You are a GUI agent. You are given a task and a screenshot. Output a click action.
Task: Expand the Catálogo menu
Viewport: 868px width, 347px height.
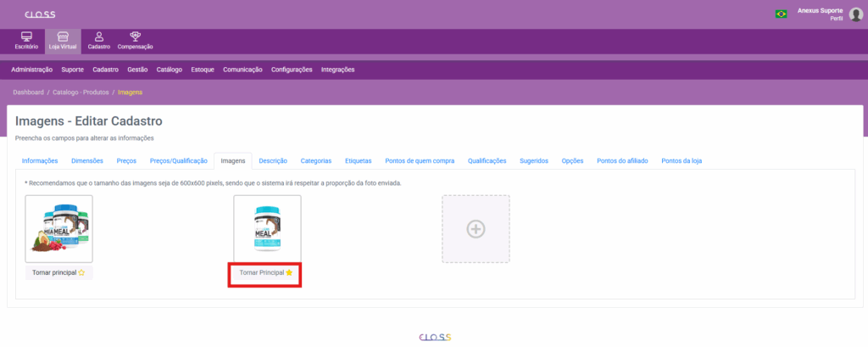point(170,70)
